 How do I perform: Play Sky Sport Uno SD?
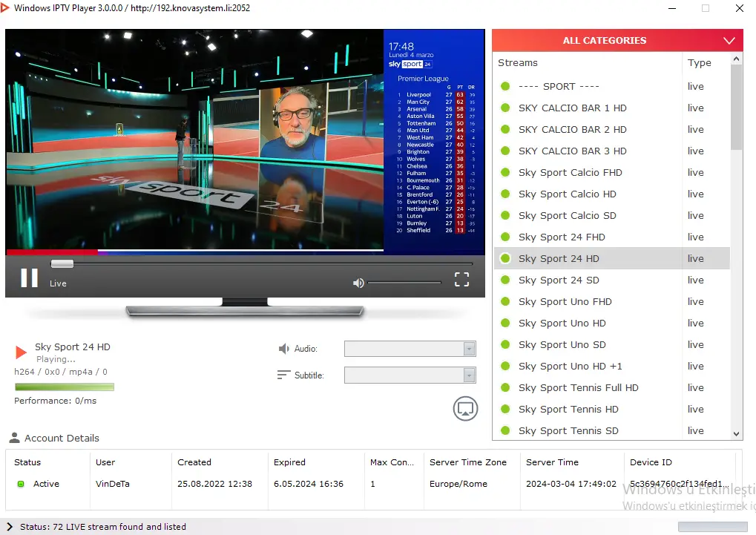coord(611,344)
